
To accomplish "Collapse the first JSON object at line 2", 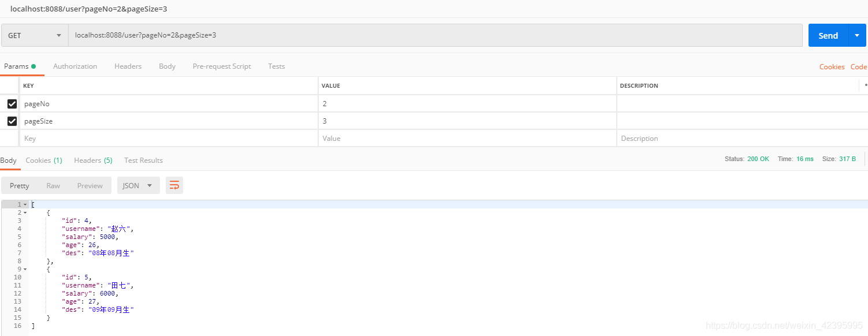I will [x=25, y=213].
